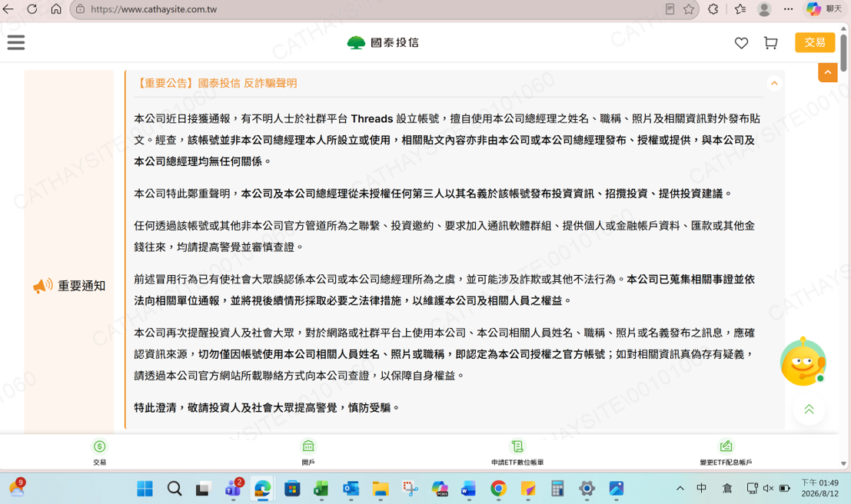
Task: Open the Windows Start menu
Action: (x=145, y=489)
